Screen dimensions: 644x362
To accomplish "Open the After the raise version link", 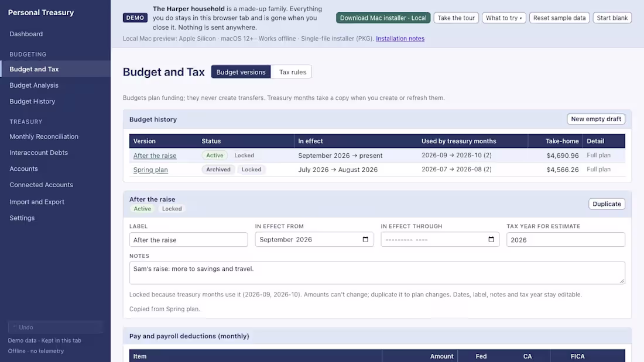I will 155,156.
